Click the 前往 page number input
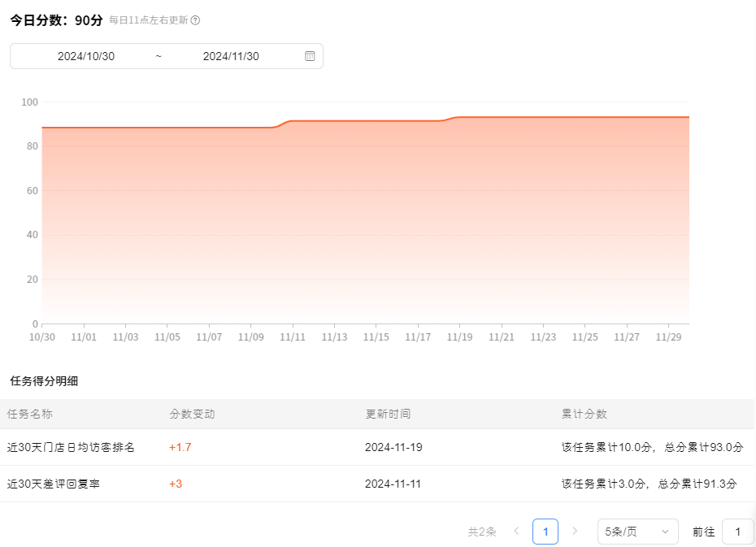Image resolution: width=756 pixels, height=547 pixels. pyautogui.click(x=737, y=532)
